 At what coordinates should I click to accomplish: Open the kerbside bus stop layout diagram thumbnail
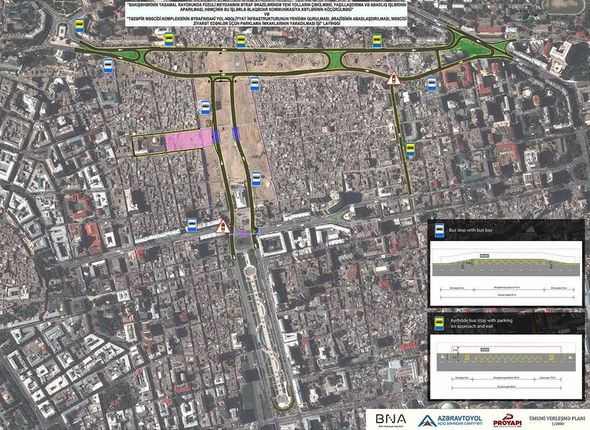506,367
